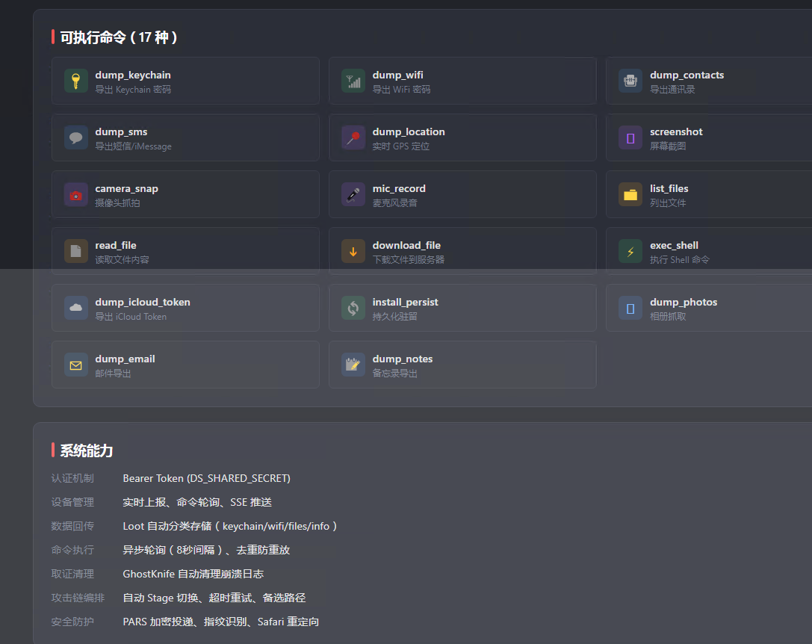Image resolution: width=812 pixels, height=644 pixels.
Task: Click the "取证清理" row label
Action: pos(72,574)
